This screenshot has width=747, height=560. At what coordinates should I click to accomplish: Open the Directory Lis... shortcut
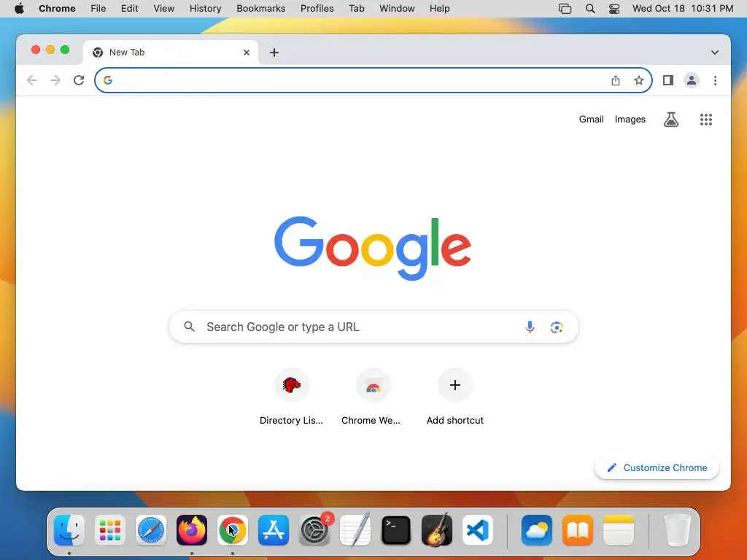(x=292, y=397)
